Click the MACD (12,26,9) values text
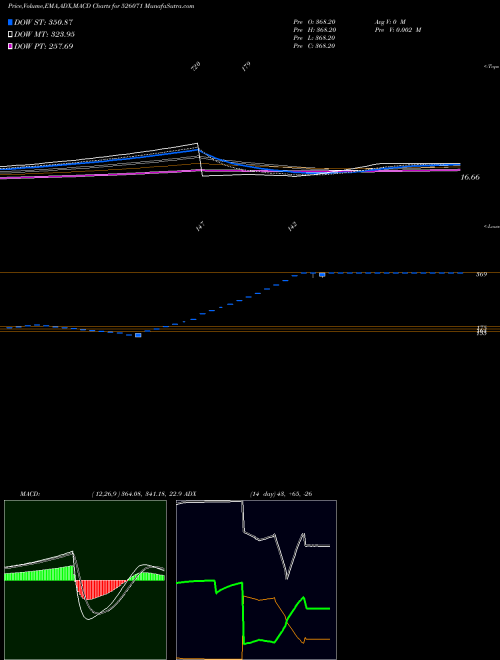 point(136,494)
